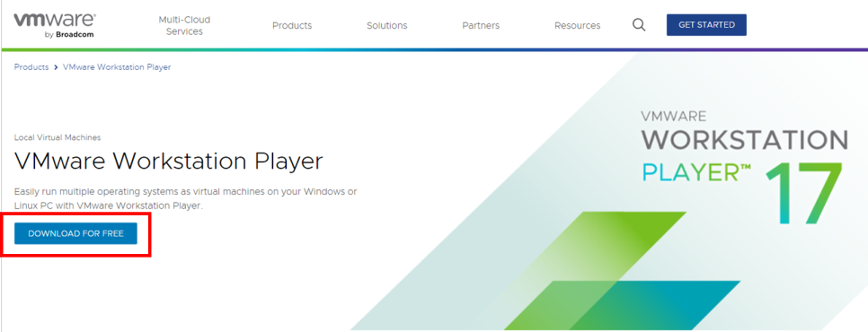Click the GET STARTED button
This screenshot has width=868, height=332.
tap(706, 25)
